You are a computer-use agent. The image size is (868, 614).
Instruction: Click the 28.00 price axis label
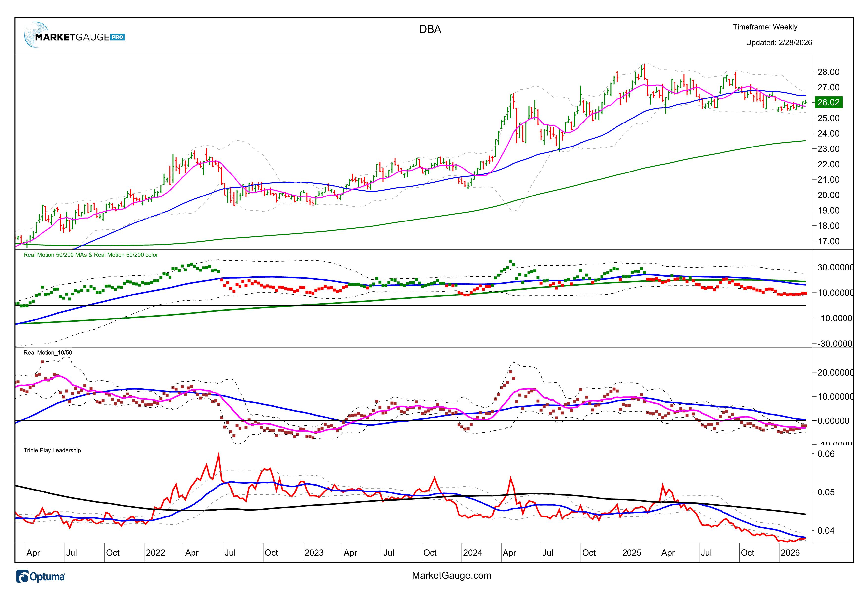(828, 72)
